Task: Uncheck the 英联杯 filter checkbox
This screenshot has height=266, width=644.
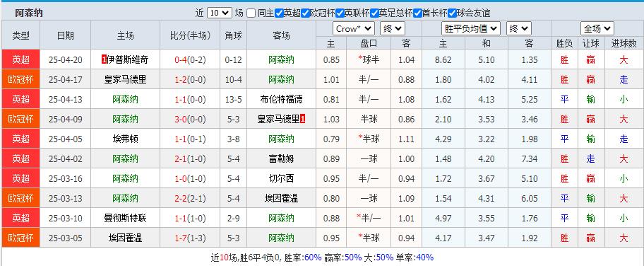Action: pyautogui.click(x=340, y=13)
